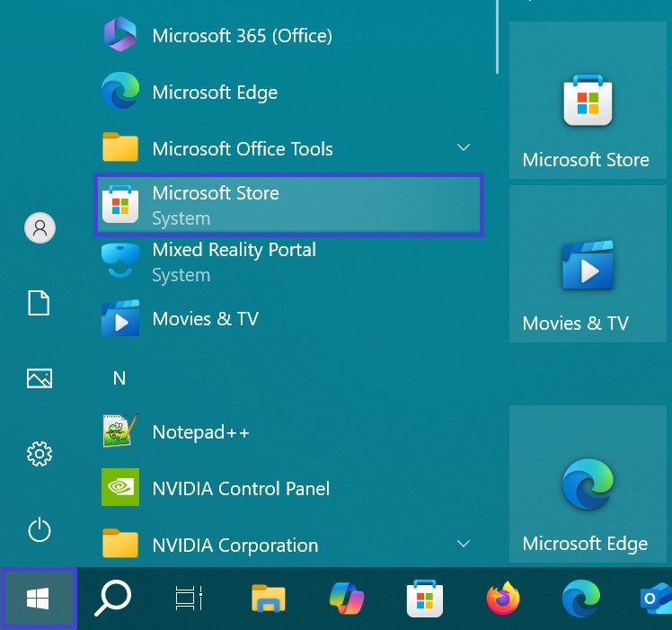Launch Firefox from the taskbar

503,598
